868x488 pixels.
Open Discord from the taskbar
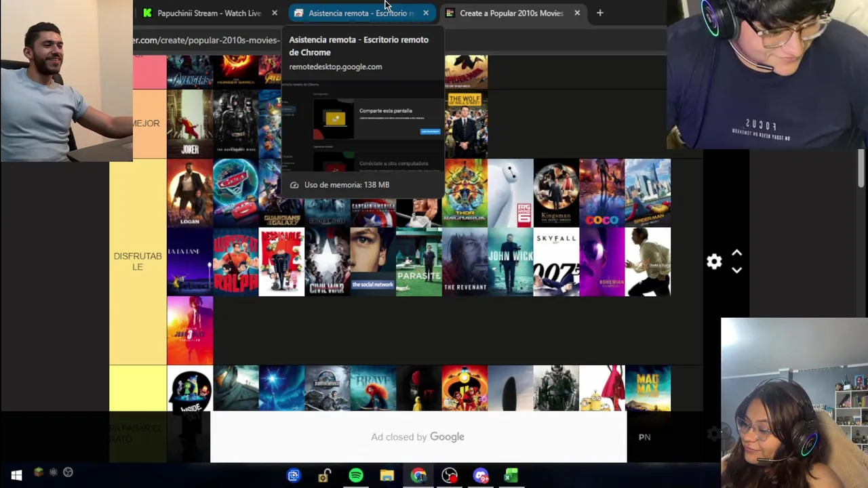click(481, 476)
